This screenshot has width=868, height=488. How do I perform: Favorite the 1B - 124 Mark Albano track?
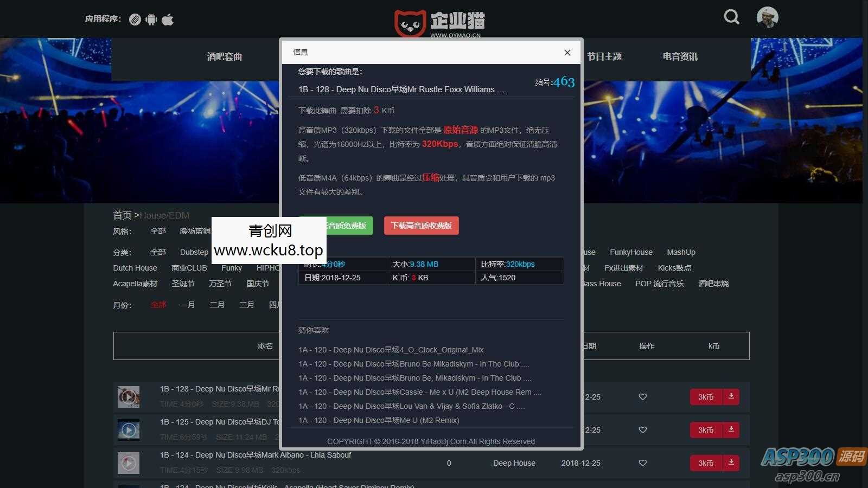643,463
